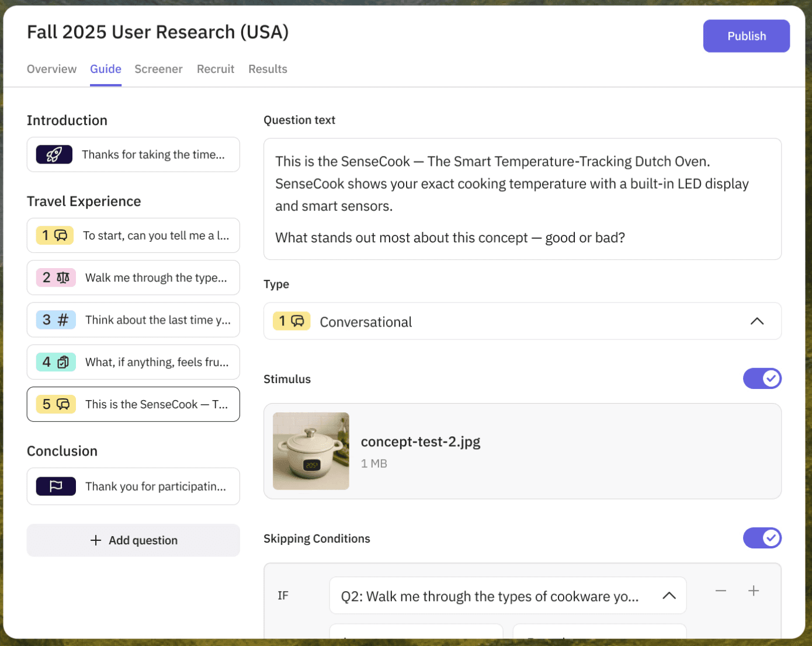Click the plus icon in Skipping Conditions

coord(753,591)
